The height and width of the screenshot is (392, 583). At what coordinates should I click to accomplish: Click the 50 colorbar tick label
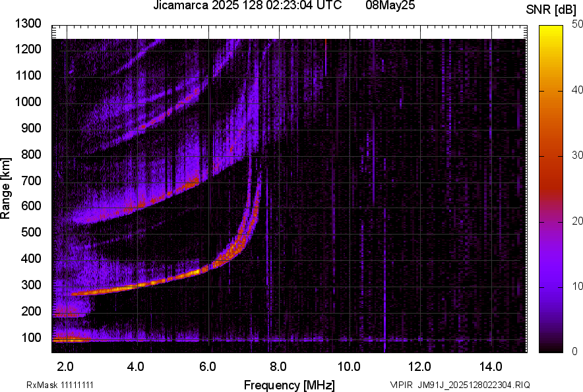577,24
